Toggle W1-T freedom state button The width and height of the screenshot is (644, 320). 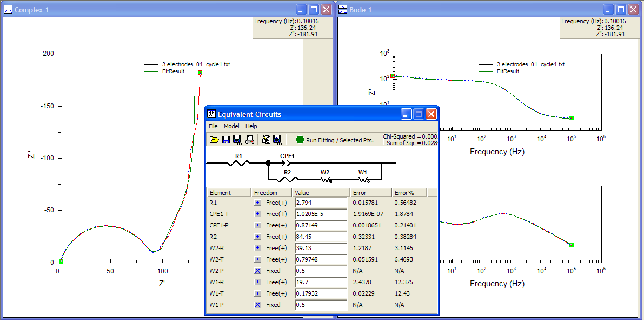pos(257,293)
